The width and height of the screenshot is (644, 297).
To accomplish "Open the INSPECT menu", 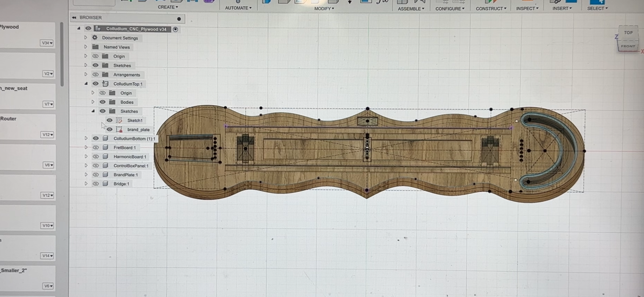I will [527, 9].
